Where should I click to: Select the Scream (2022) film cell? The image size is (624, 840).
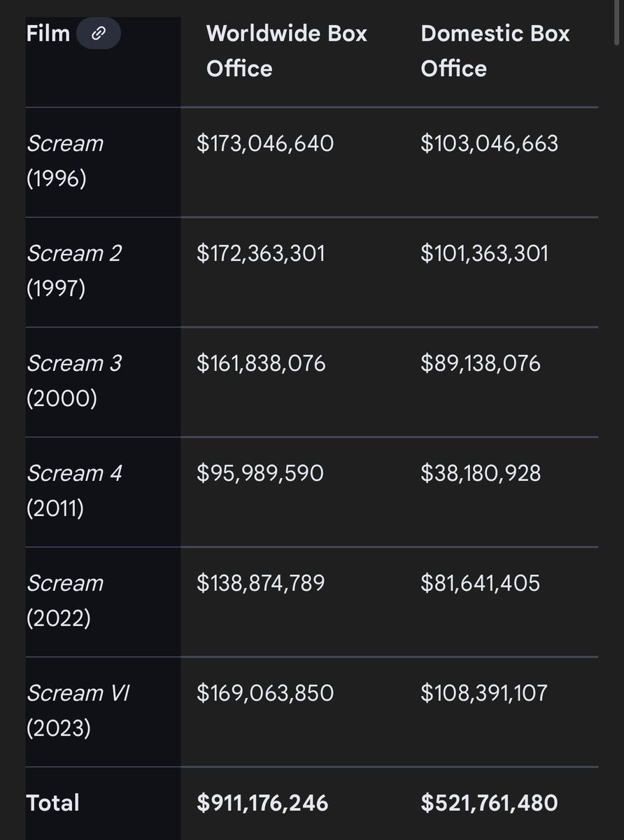pyautogui.click(x=65, y=601)
